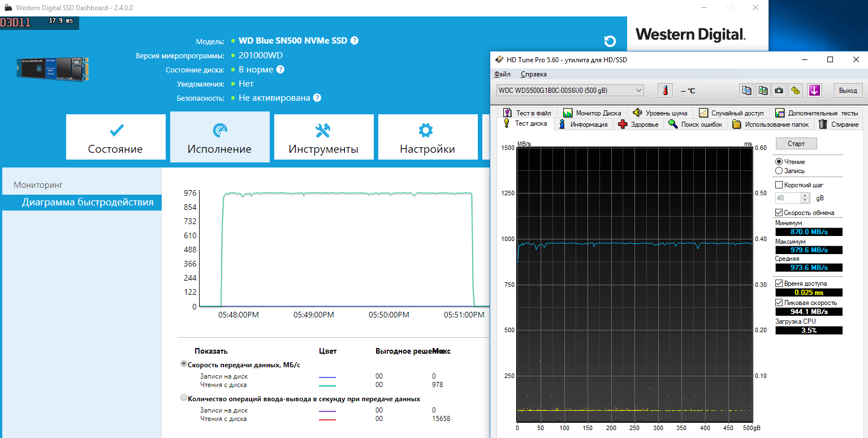This screenshot has height=438, width=868.
Task: Enable the Короткий шаг checkbox
Action: pos(779,185)
